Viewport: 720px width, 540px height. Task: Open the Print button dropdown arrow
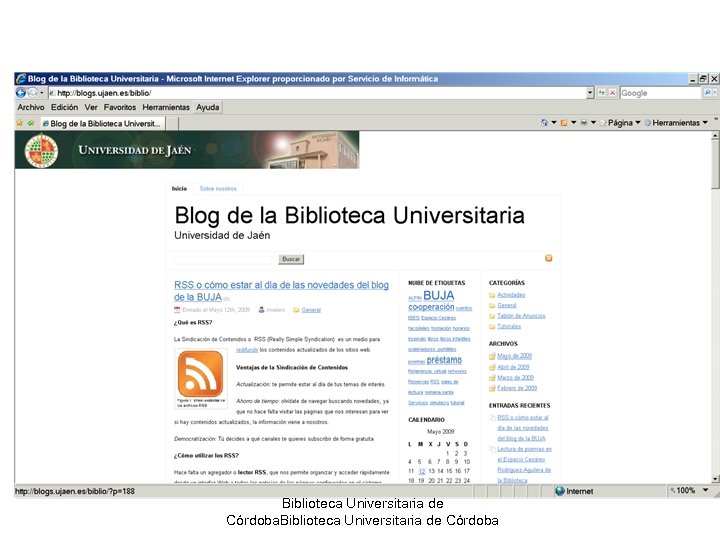tap(593, 123)
